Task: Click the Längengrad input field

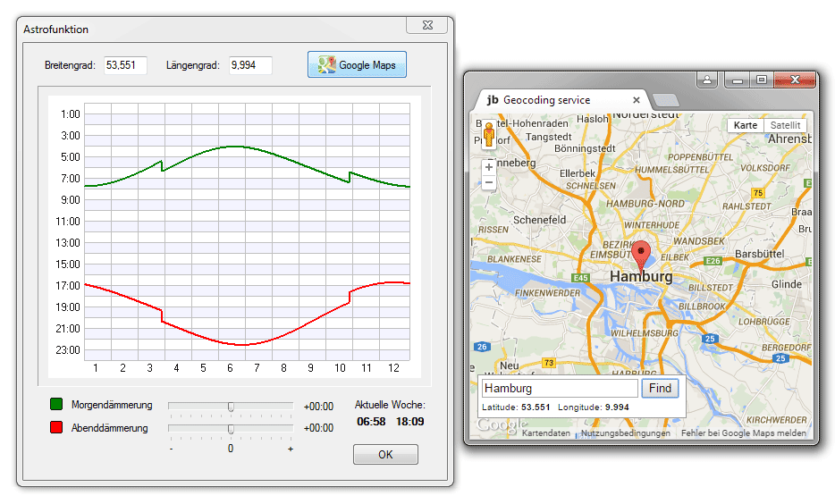Action: pyautogui.click(x=250, y=65)
